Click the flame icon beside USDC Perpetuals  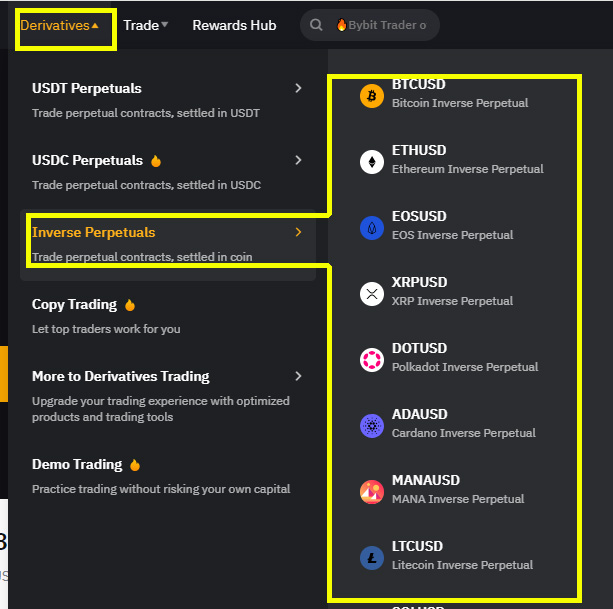click(156, 161)
